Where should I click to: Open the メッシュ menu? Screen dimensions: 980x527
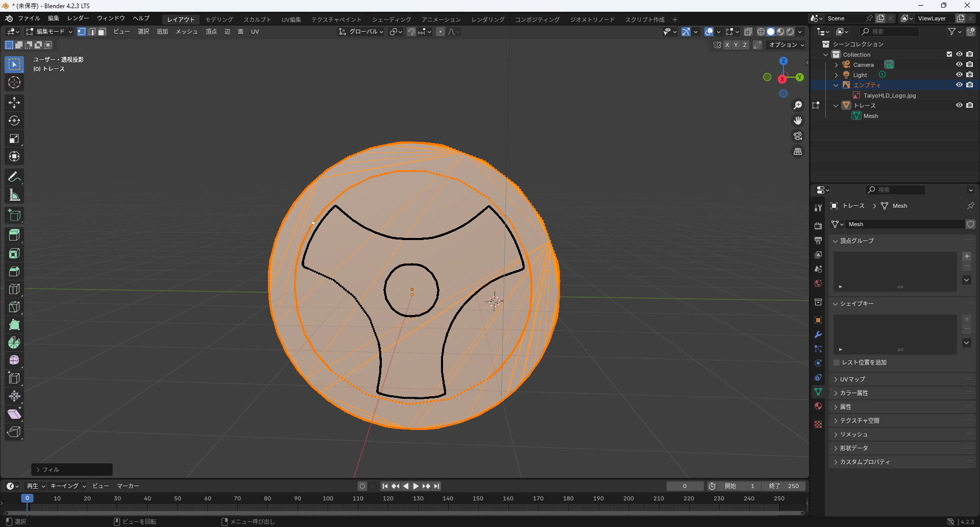click(186, 32)
